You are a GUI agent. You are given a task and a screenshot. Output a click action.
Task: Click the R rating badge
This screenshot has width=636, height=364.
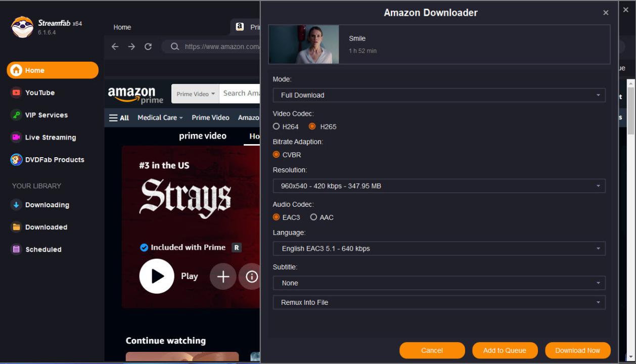click(x=236, y=248)
